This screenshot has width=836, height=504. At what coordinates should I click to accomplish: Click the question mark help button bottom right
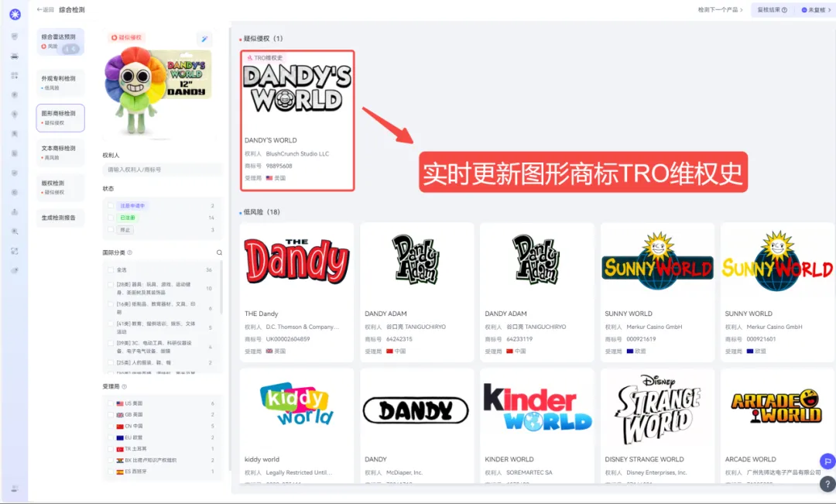pyautogui.click(x=827, y=485)
